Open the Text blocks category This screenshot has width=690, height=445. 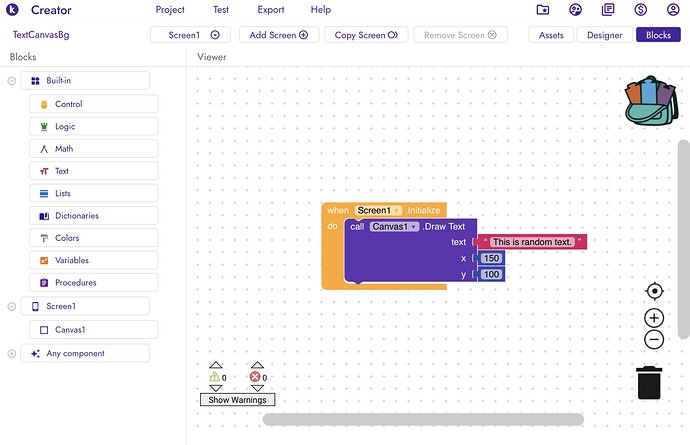[94, 171]
